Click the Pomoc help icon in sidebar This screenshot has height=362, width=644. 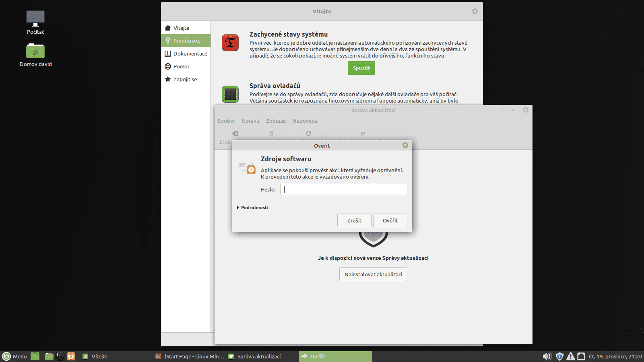click(168, 66)
